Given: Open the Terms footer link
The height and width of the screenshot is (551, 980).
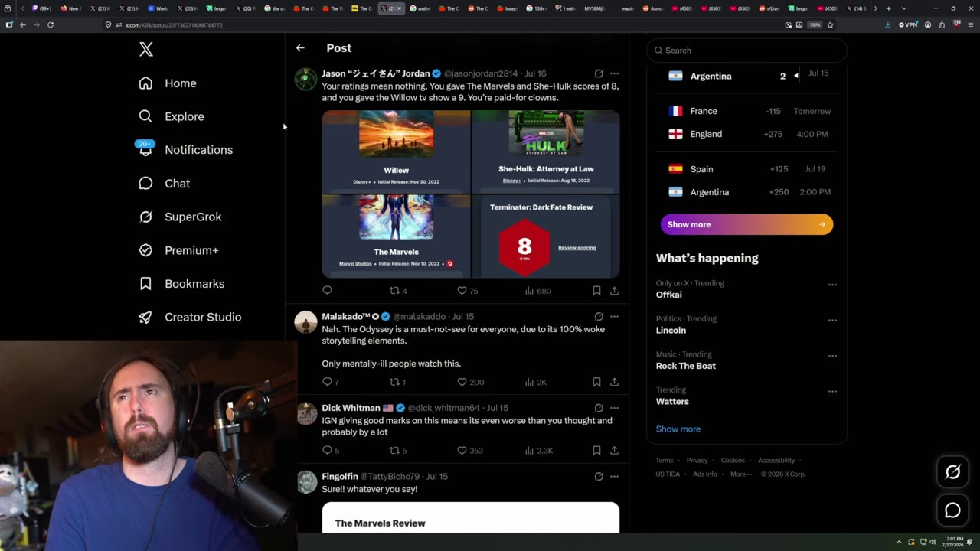Looking at the screenshot, I should coord(664,461).
